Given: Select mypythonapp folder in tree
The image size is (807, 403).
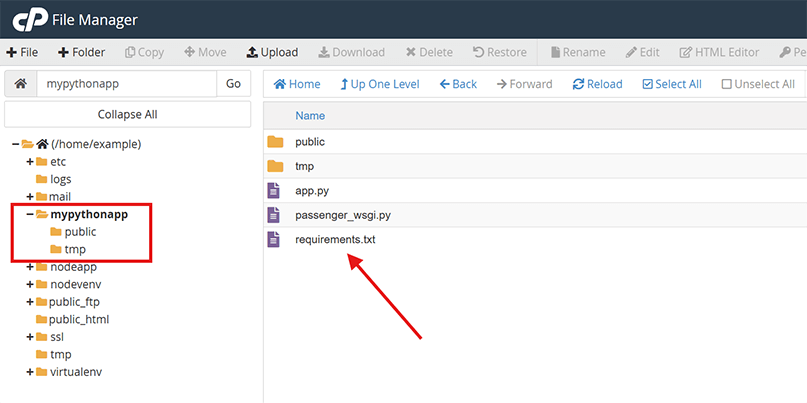Looking at the screenshot, I should 89,215.
